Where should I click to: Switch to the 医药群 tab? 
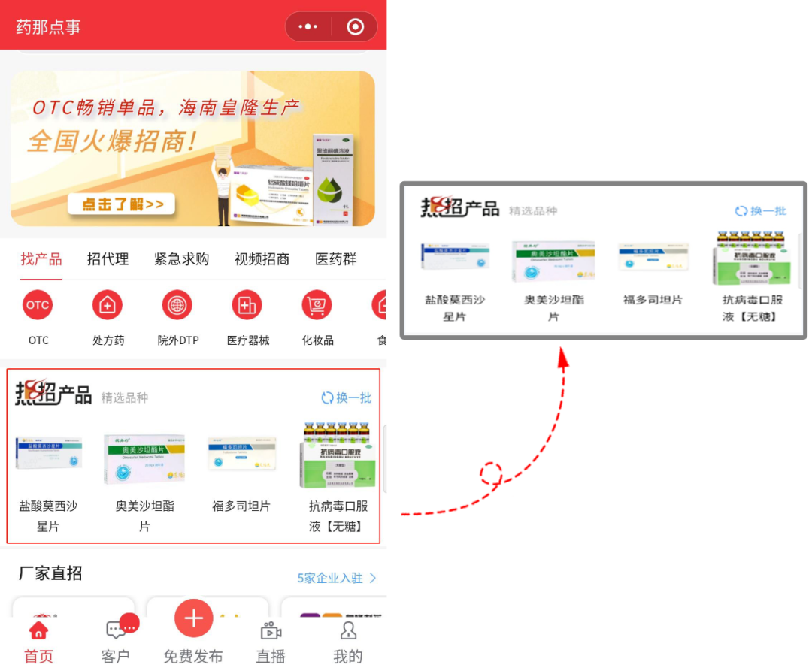(336, 258)
